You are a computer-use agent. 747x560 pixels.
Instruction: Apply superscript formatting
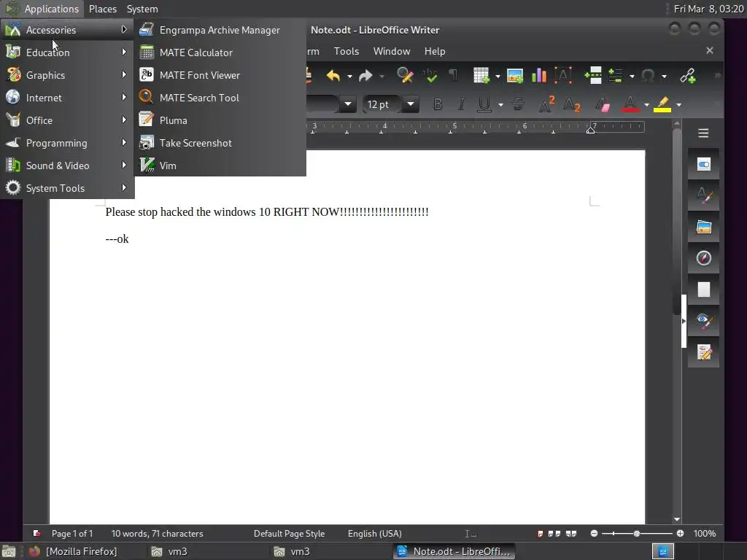(x=546, y=104)
